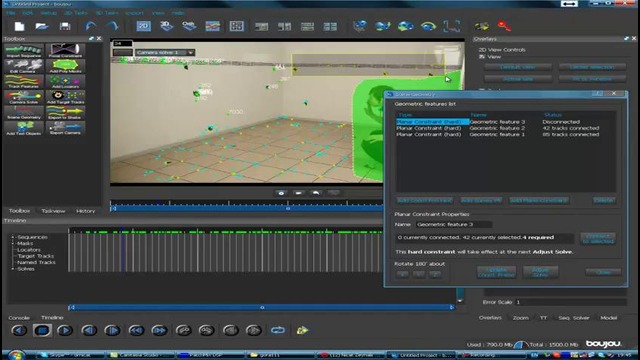Open the Export menu

[x=134, y=13]
